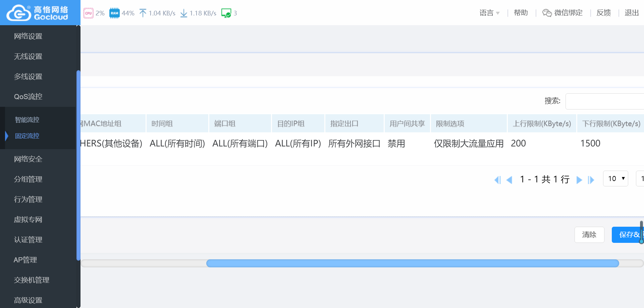The image size is (644, 308).
Task: Open 交换机管理 in the sidebar
Action: tap(32, 280)
